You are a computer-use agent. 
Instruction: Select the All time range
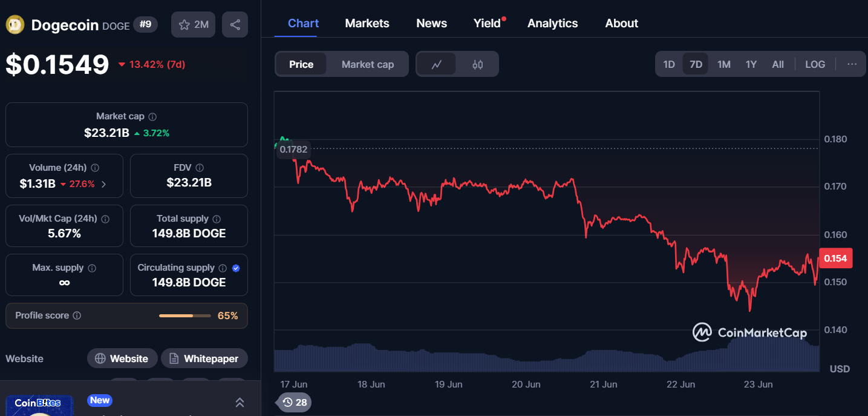tap(778, 64)
